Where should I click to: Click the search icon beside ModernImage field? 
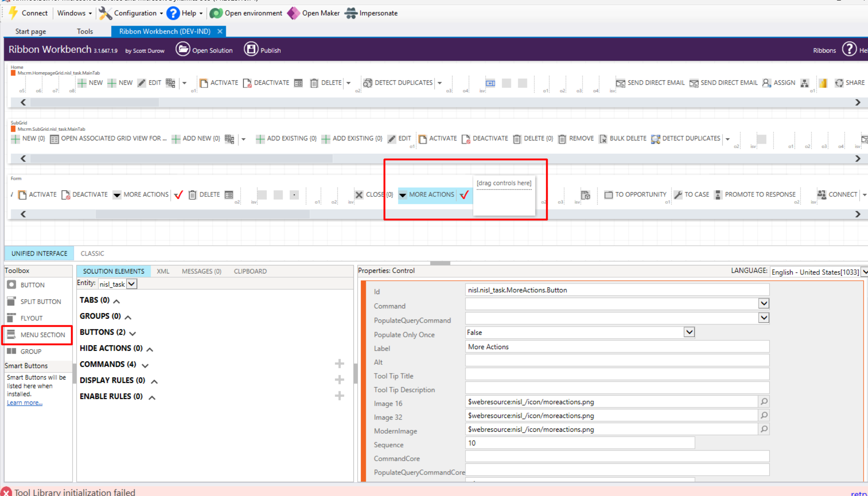764,429
